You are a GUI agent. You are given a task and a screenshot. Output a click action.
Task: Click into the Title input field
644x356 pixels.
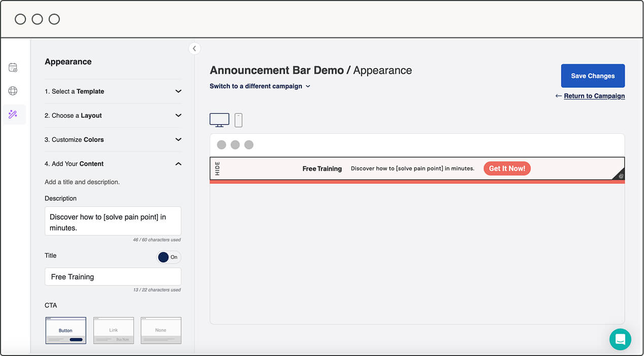[113, 277]
